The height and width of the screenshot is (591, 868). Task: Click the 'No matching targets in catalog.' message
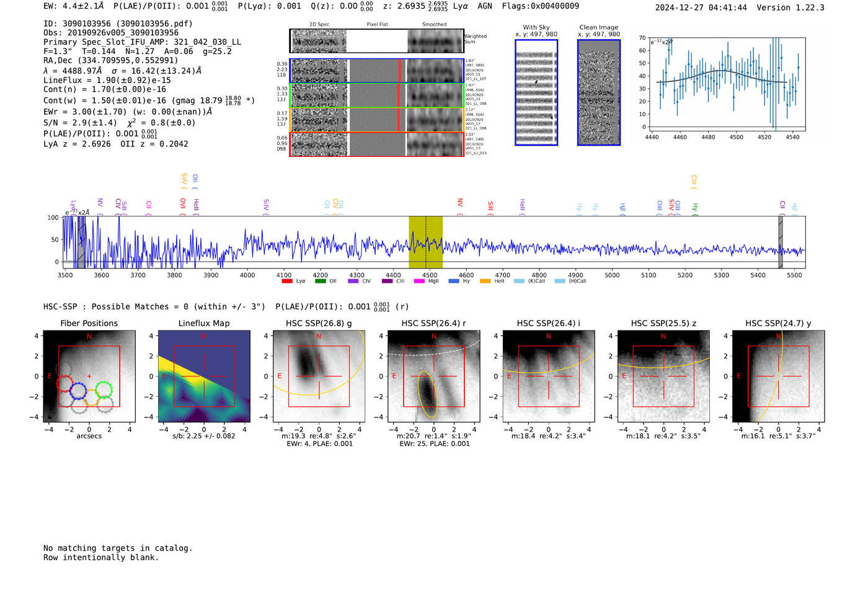coord(118,548)
